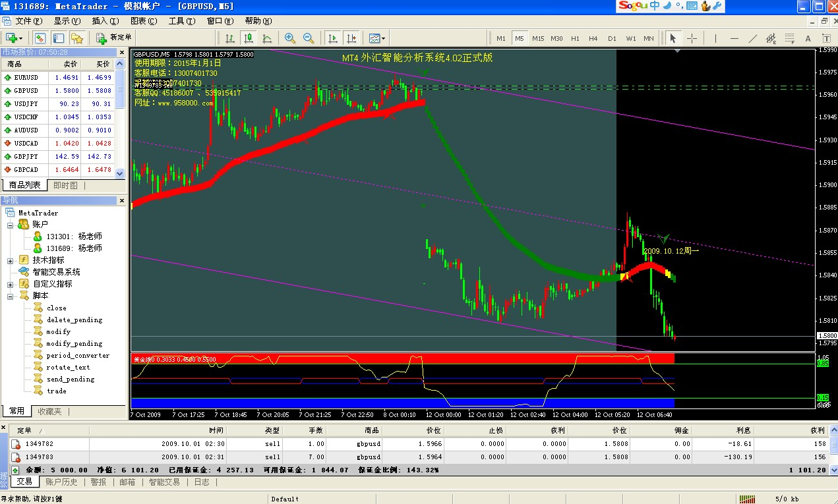Viewport: 838px width, 504px height.
Task: Click the Sogou input method settings wrench
Action: coord(717,6)
